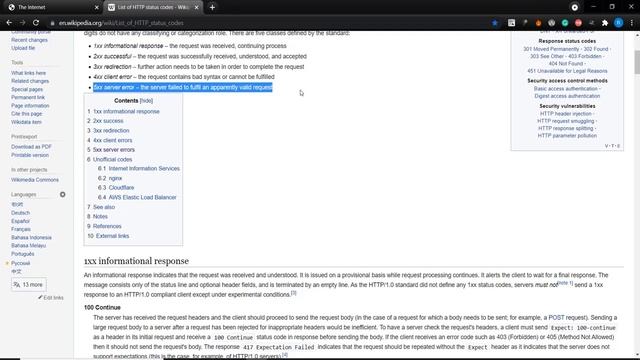640x360 pixels.
Task: Click the red round extension icon
Action: (x=578, y=23)
